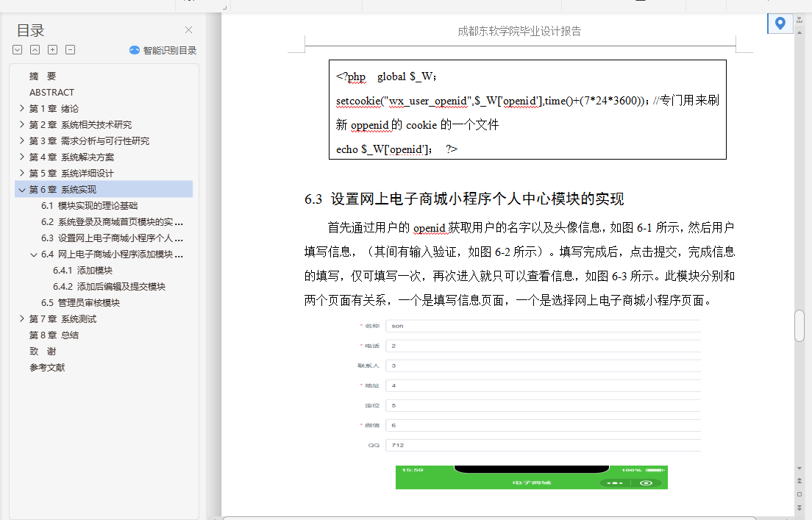Click the 智能识别目录 button
The image size is (812, 520).
click(x=163, y=50)
